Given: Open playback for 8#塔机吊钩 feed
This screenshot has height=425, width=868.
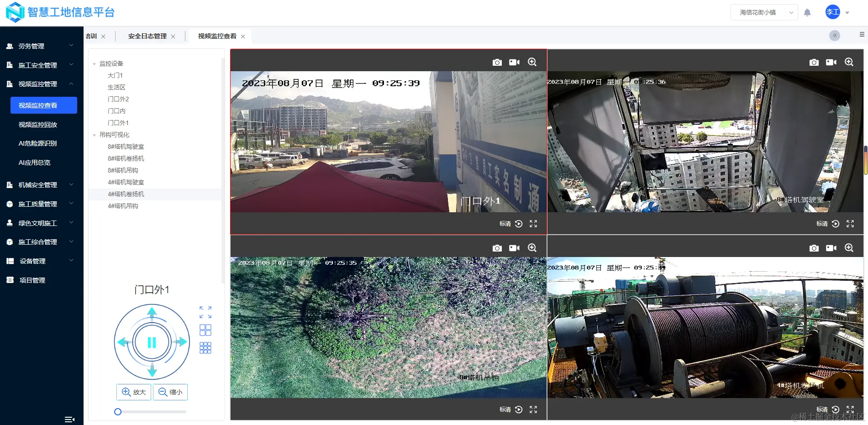Looking at the screenshot, I should [x=519, y=409].
